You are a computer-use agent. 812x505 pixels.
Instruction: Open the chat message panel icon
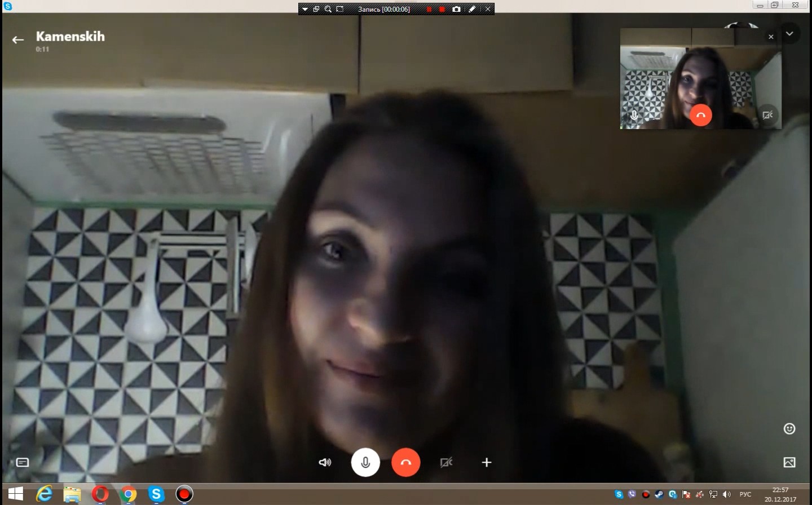click(23, 462)
